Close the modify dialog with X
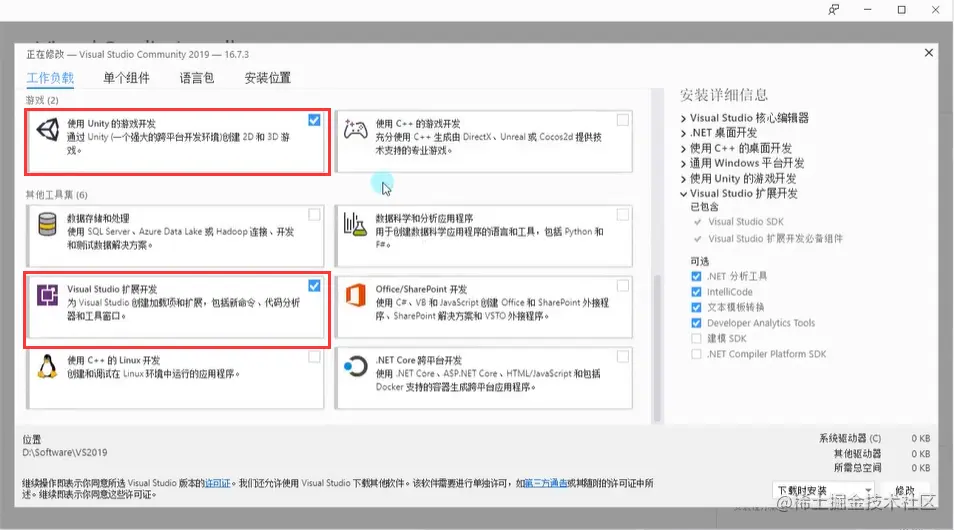This screenshot has width=954, height=530. point(928,53)
